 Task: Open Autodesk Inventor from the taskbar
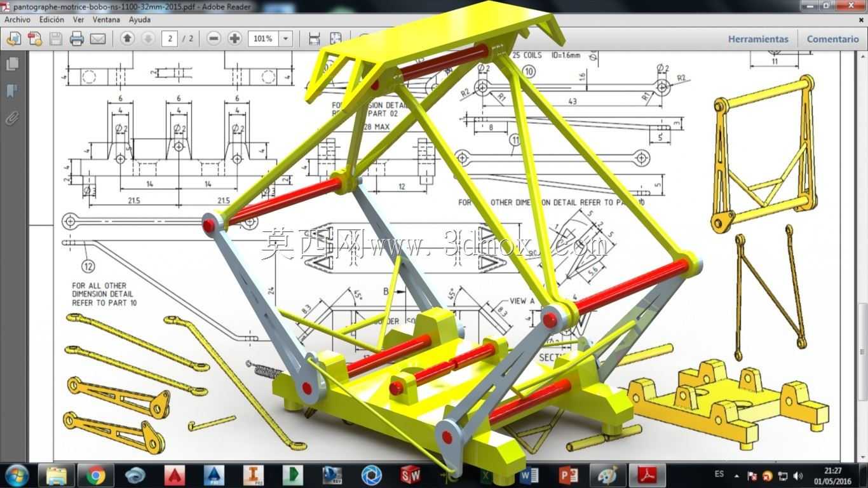[x=253, y=475]
